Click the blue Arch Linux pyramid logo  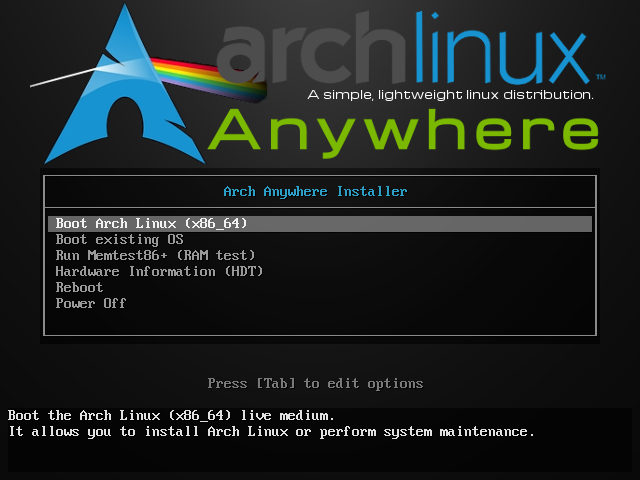(124, 86)
